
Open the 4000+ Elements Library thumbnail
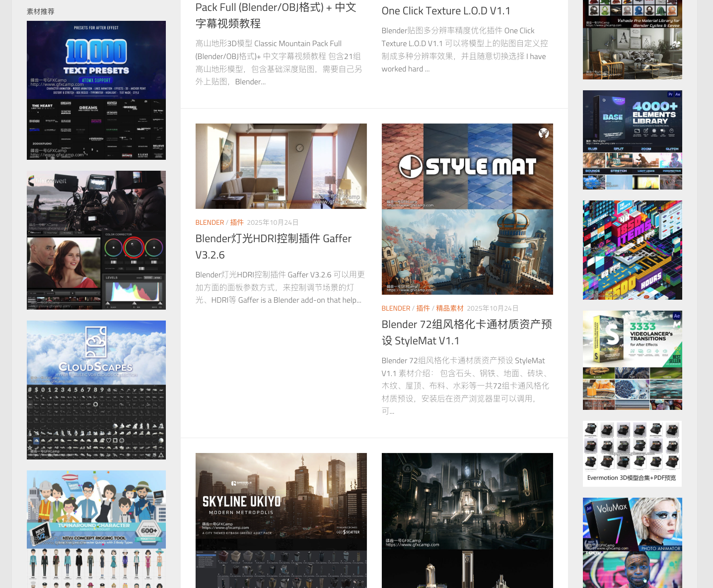633,140
